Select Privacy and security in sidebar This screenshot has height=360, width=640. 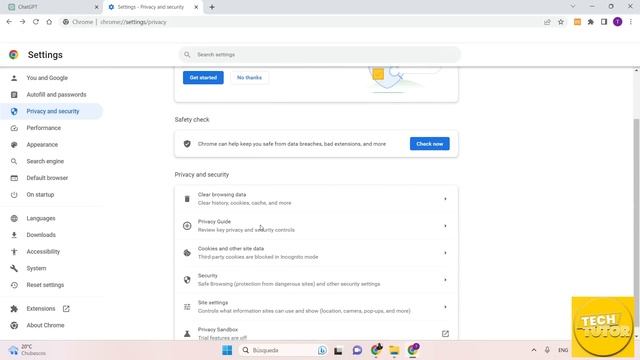pos(51,111)
